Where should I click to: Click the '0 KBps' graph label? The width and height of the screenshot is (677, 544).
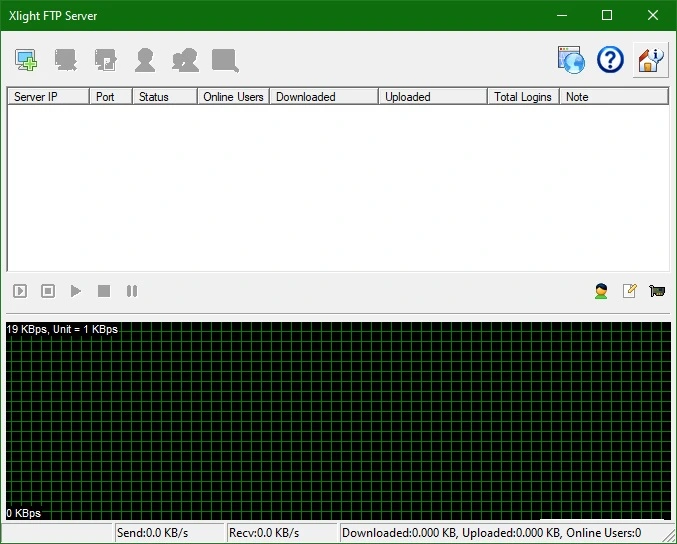(x=24, y=513)
